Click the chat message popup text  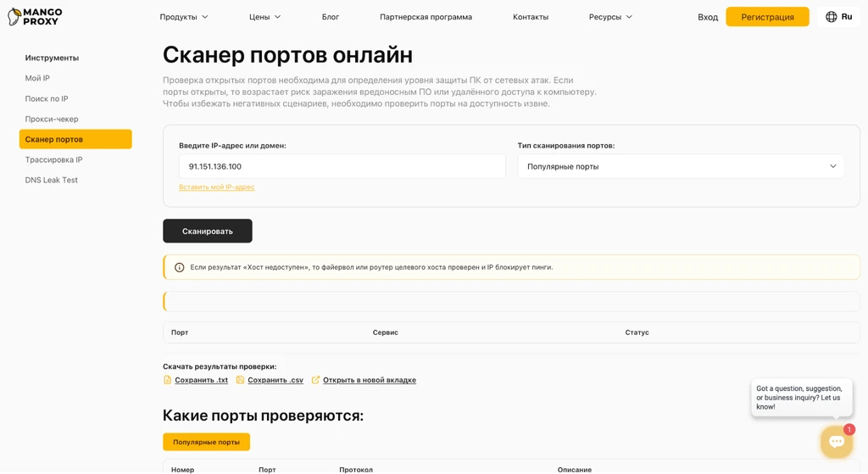click(798, 398)
